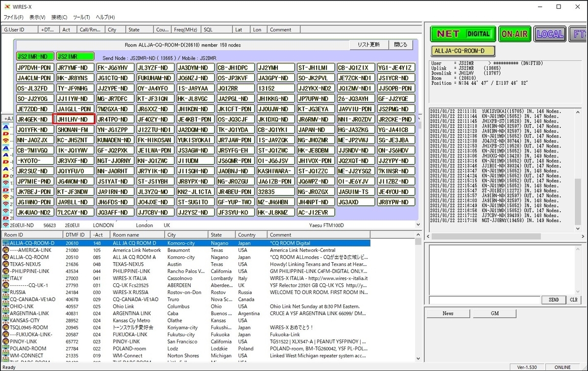This screenshot has width=588, height=371.
Task: Click ----AMERICA-LINK room row icon
Action: (5, 250)
